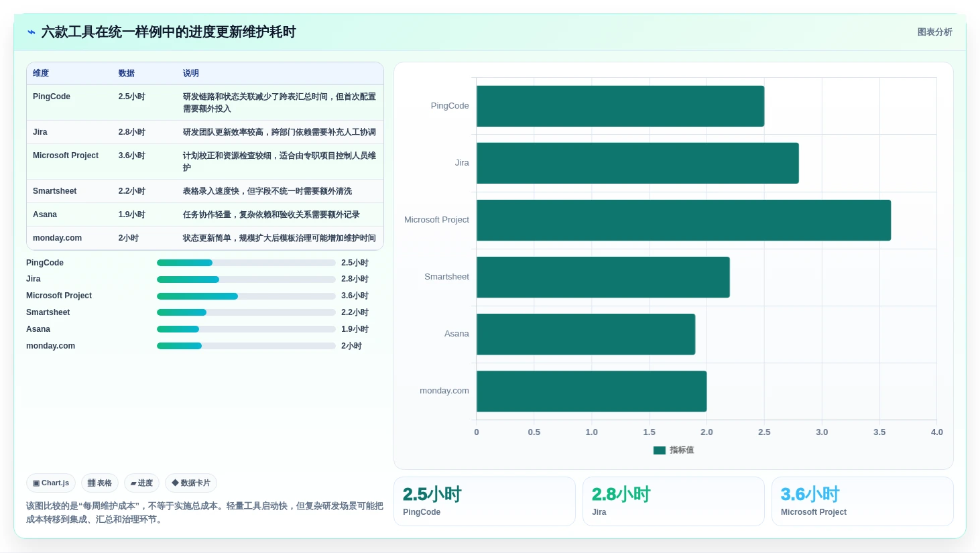This screenshot has height=553, width=980.
Task: Click the 图表分析 label at top right
Action: point(934,32)
